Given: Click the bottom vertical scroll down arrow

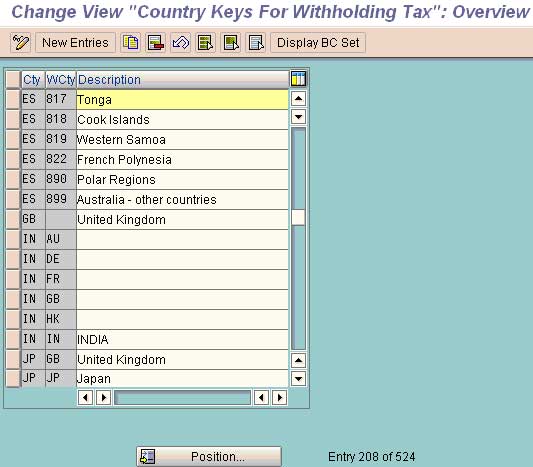Looking at the screenshot, I should 298,378.
